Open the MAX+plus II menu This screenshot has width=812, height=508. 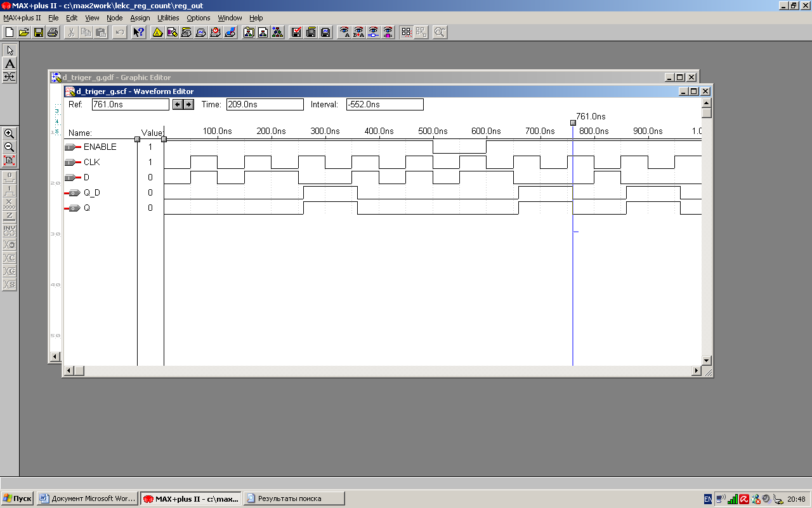point(22,18)
